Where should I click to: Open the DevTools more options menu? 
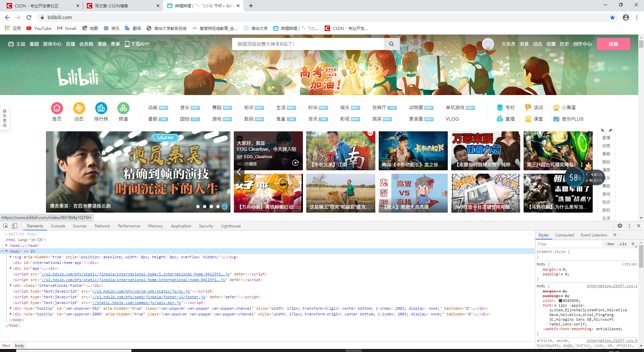[629, 226]
